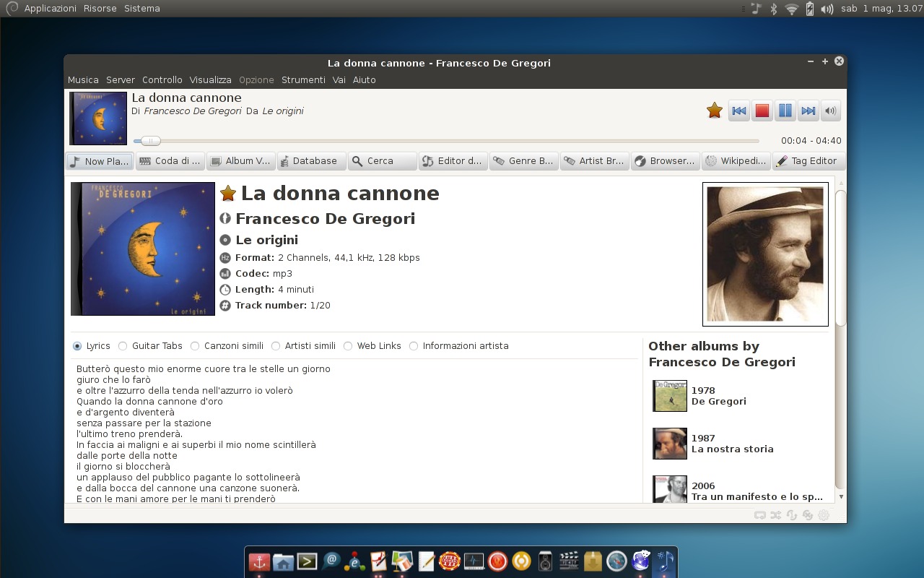The width and height of the screenshot is (924, 578).
Task: Open the Tag Editor tab
Action: [x=807, y=161]
